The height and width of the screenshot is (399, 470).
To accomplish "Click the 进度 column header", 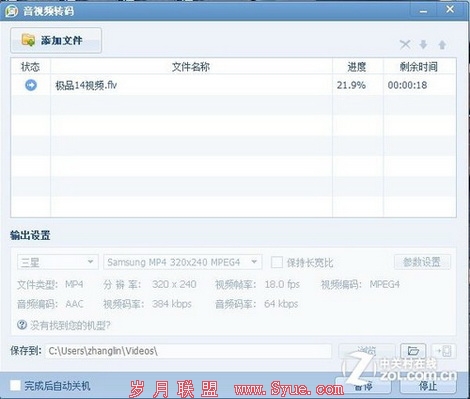I will click(357, 67).
